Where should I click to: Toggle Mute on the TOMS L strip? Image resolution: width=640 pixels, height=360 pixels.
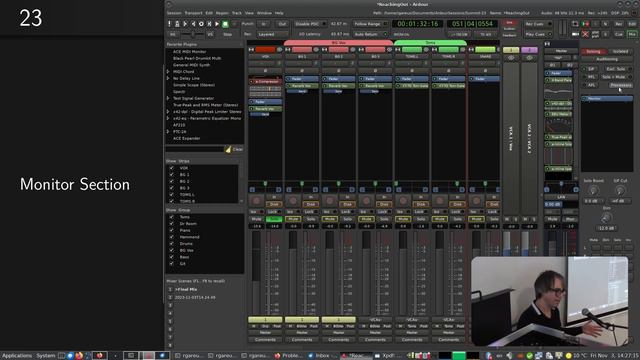403,219
